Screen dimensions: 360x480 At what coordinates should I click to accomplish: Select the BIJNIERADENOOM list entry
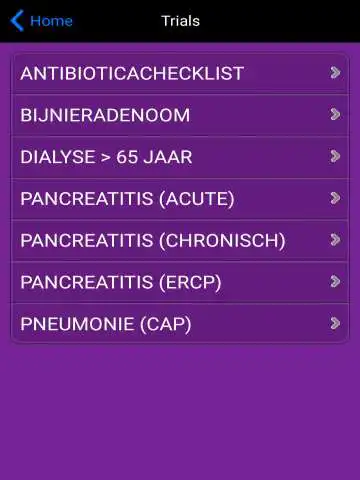click(180, 115)
